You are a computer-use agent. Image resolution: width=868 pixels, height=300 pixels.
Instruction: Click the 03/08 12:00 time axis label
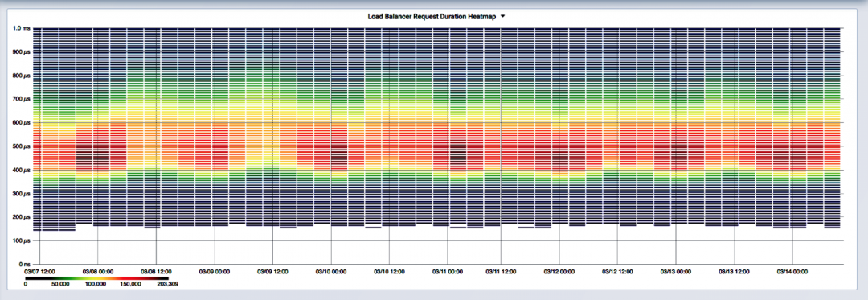pyautogui.click(x=156, y=272)
